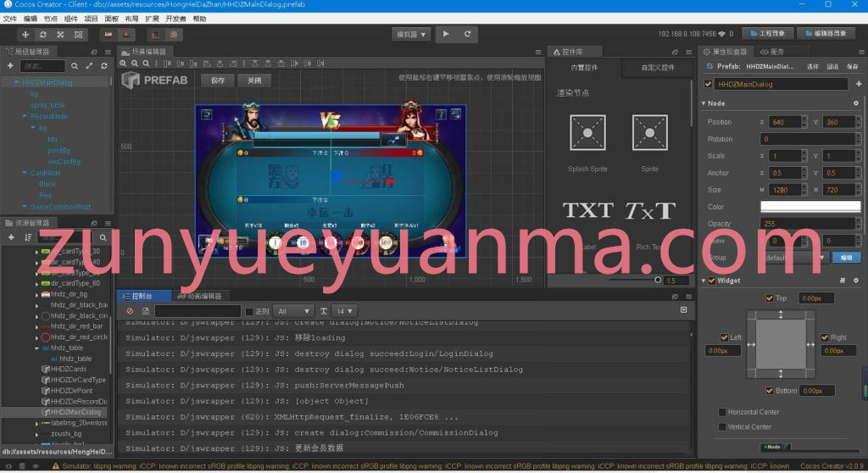Collapse the Widget section in inspector
The image size is (868, 473).
[x=704, y=281]
